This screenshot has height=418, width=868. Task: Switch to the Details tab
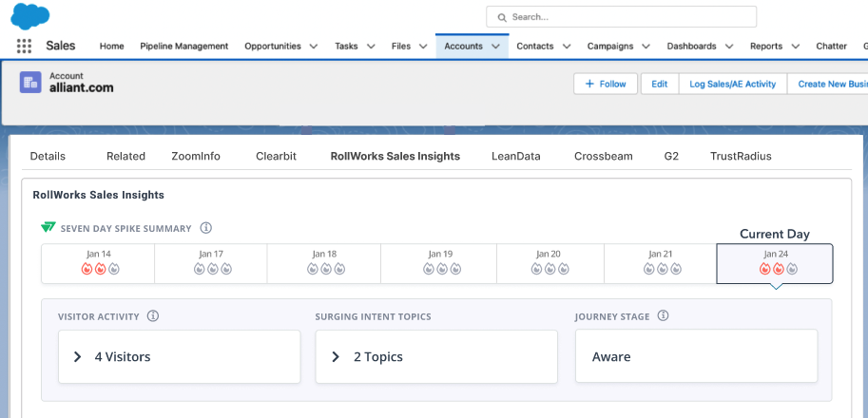coord(48,157)
